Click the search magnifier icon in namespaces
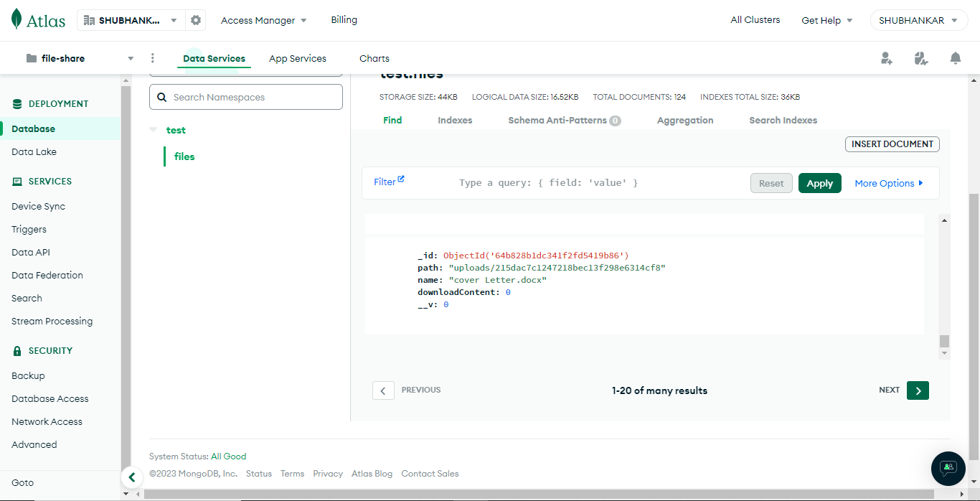This screenshot has height=501, width=980. [x=161, y=97]
